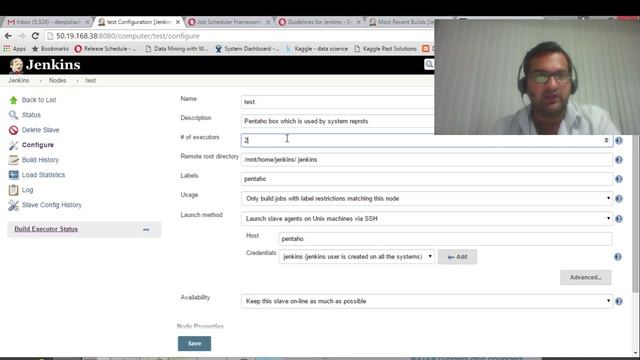Click the Jenkins search magnifier icon

coord(429,64)
